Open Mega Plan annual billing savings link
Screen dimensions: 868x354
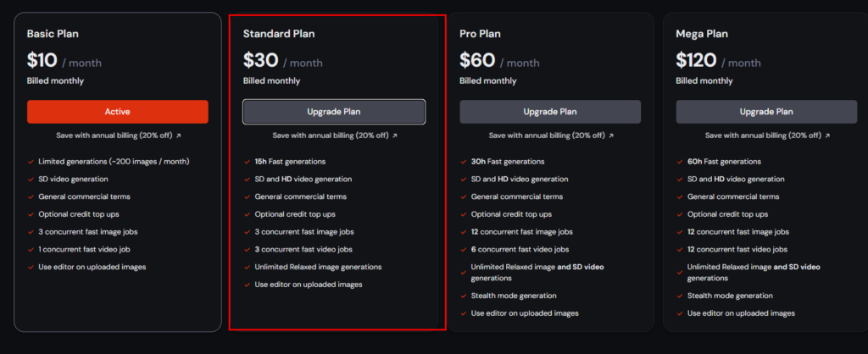tap(763, 136)
